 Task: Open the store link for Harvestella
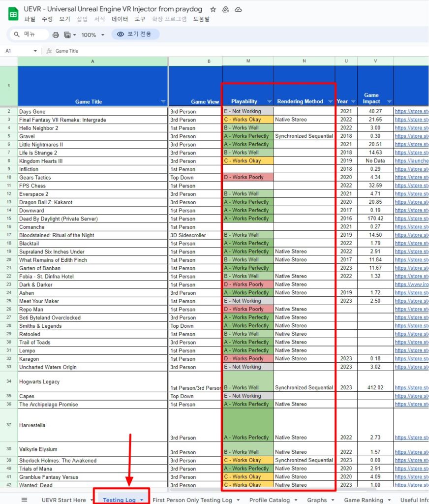(411, 438)
